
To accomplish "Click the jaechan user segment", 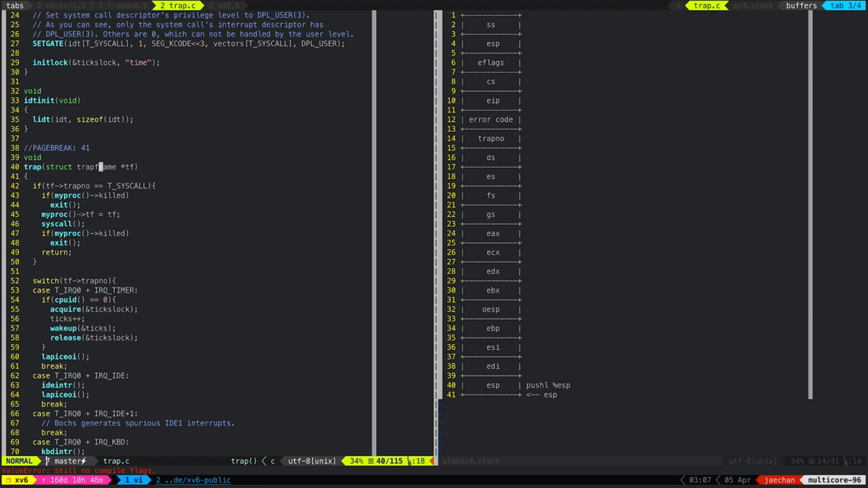I will [x=779, y=480].
